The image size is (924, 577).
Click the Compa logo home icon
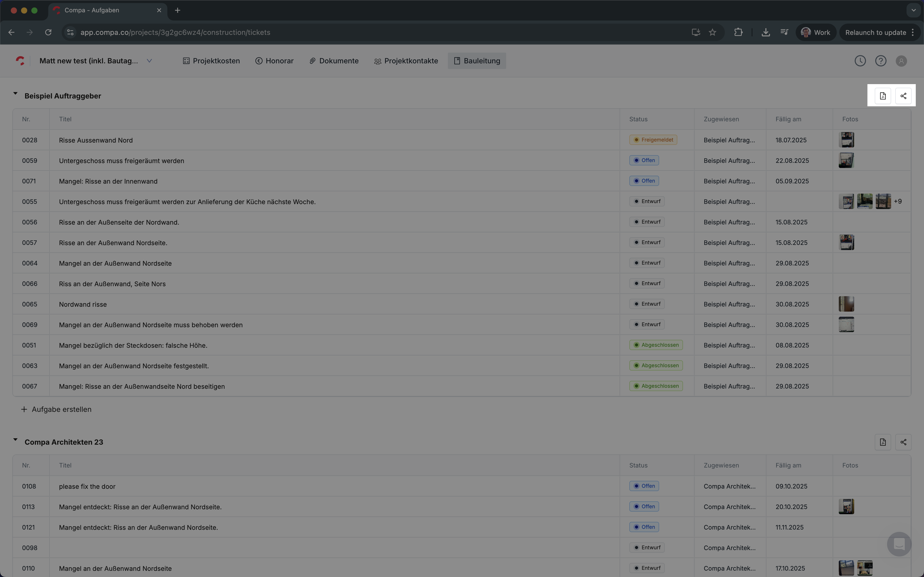click(x=20, y=61)
